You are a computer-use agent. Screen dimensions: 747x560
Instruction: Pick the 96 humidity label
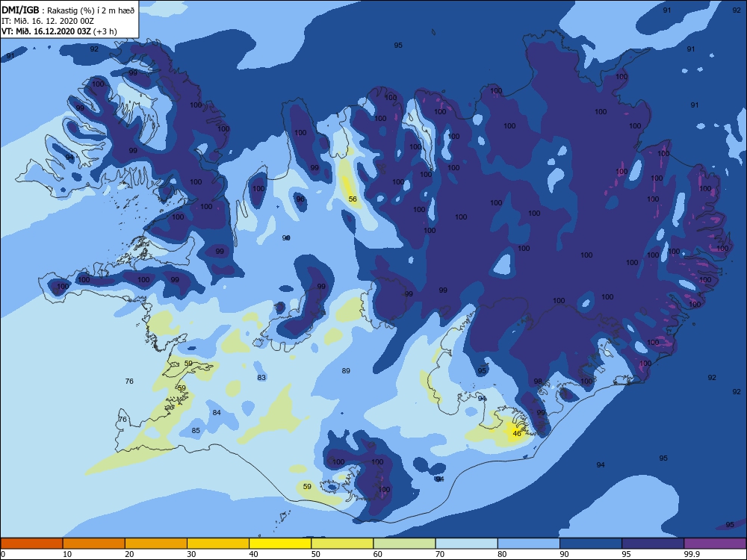coord(300,199)
